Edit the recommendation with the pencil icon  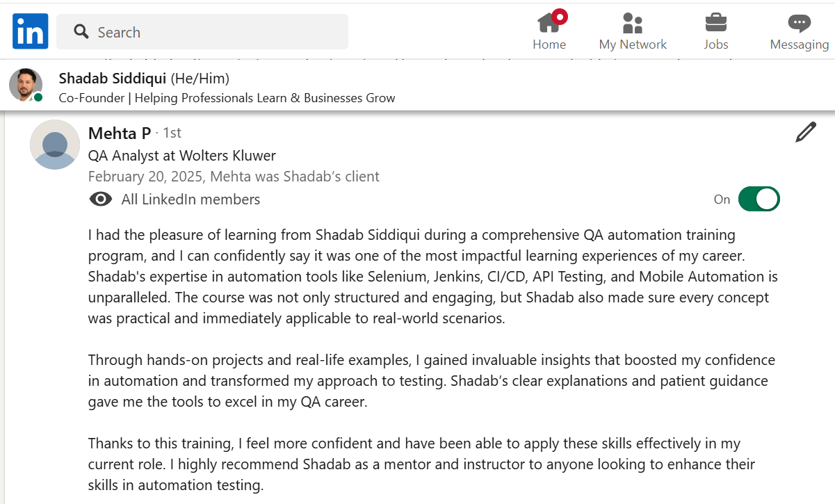[x=805, y=132]
